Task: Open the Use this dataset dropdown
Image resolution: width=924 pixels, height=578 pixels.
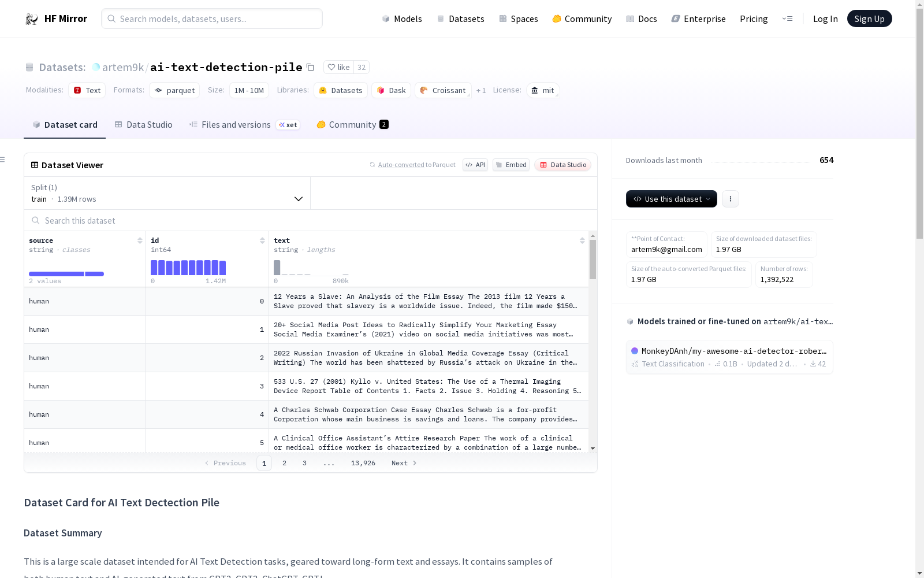Action: click(672, 199)
